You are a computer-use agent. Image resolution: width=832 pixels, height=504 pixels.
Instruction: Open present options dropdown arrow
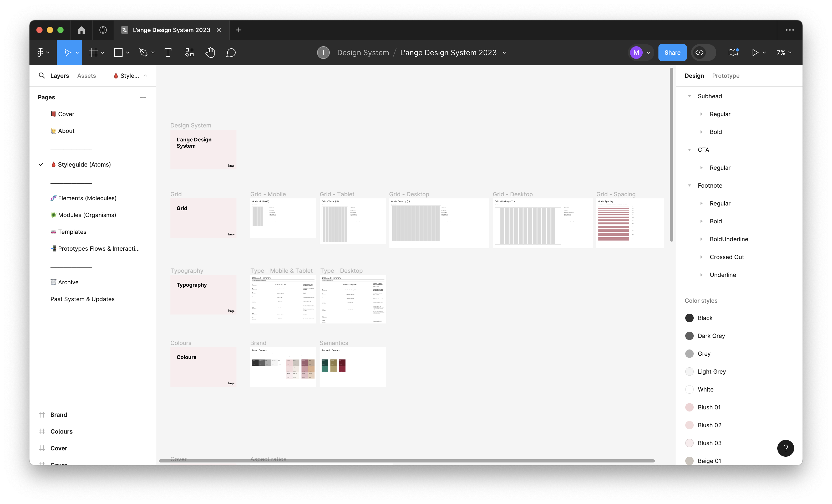(764, 53)
